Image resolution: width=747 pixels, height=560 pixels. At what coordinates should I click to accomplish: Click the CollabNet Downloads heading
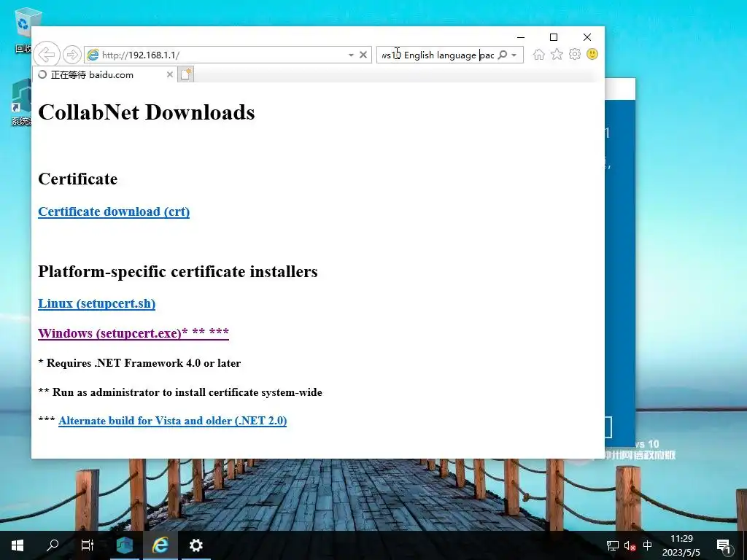coord(146,112)
